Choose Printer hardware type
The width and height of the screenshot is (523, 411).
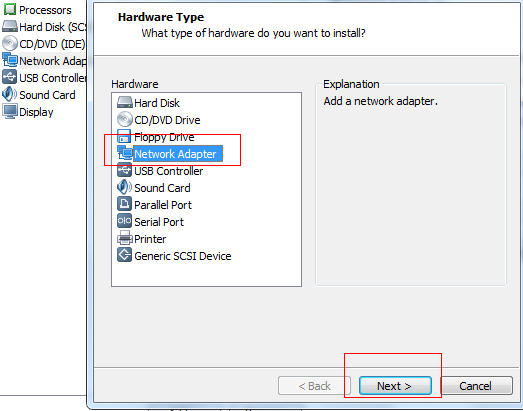pyautogui.click(x=150, y=239)
